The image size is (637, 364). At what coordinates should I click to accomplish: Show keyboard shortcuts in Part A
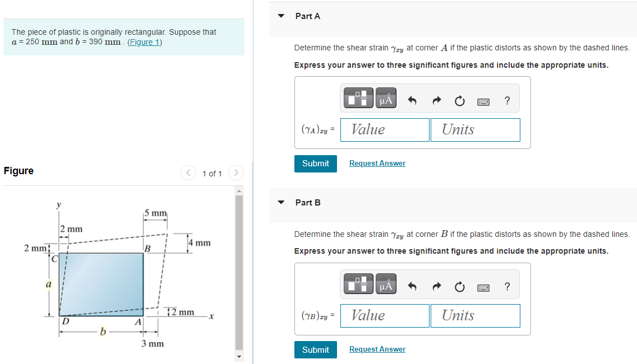(x=483, y=101)
